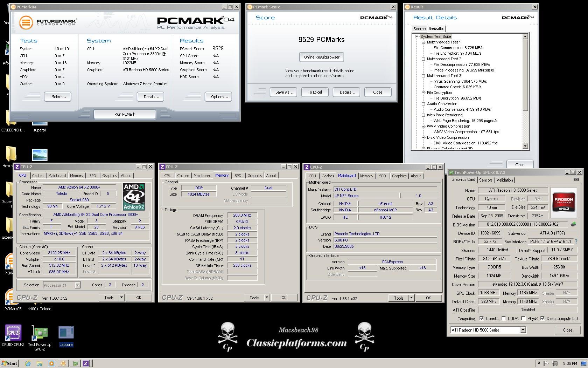Click the result tree scroll down arrow
The height and width of the screenshot is (368, 588).
(525, 146)
